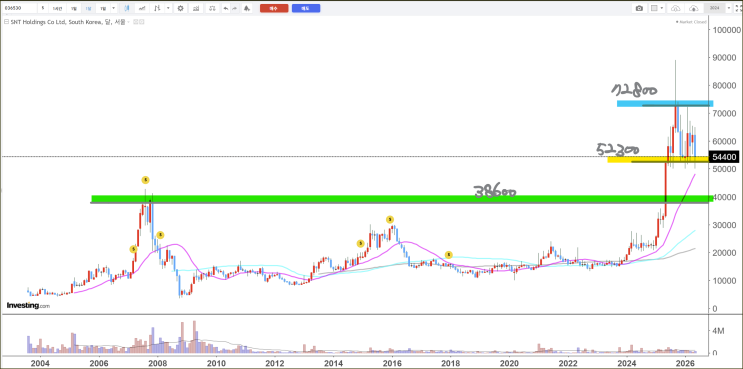Expand the layout selector dropdown arrow
This screenshot has height=369, width=743.
tap(661, 8)
